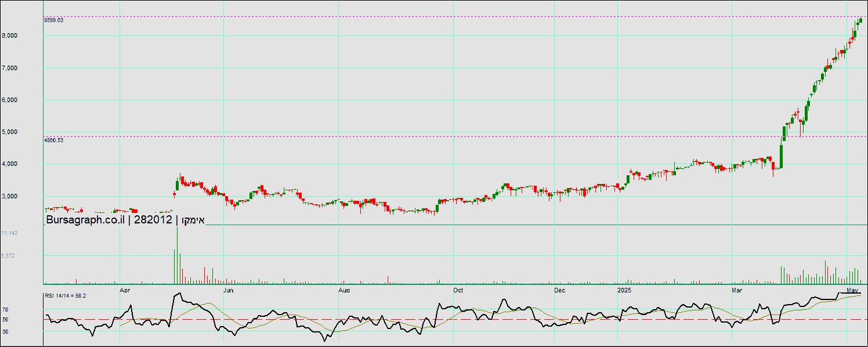Screen dimensions: 868x347
Task: Select the Mar date marker on time axis
Action: 737,289
